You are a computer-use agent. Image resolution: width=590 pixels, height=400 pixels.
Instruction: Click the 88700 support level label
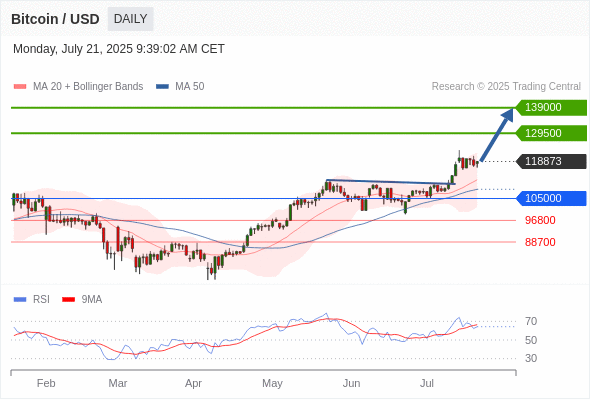tap(540, 242)
